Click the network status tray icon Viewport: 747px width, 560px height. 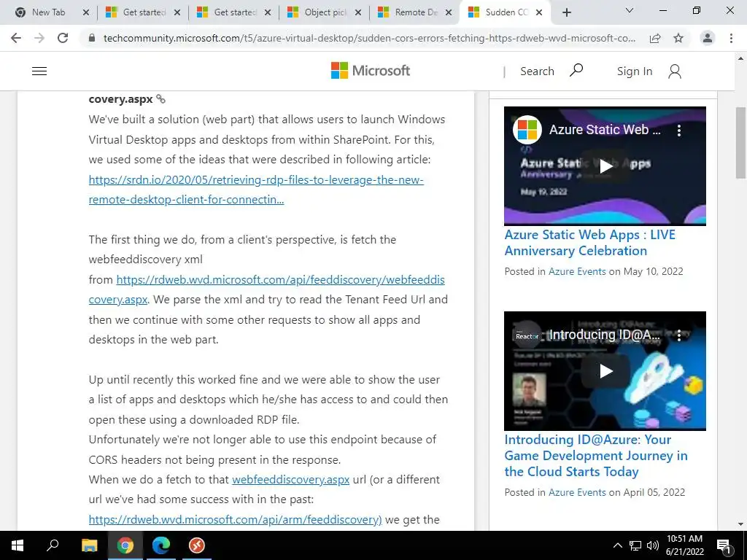(x=635, y=545)
